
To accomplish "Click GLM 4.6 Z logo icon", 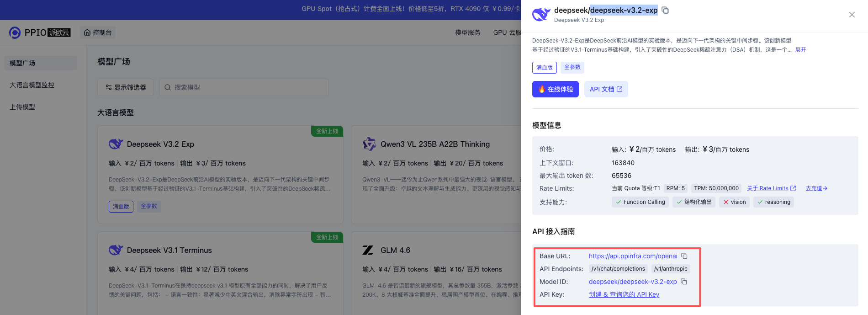I will pos(368,250).
